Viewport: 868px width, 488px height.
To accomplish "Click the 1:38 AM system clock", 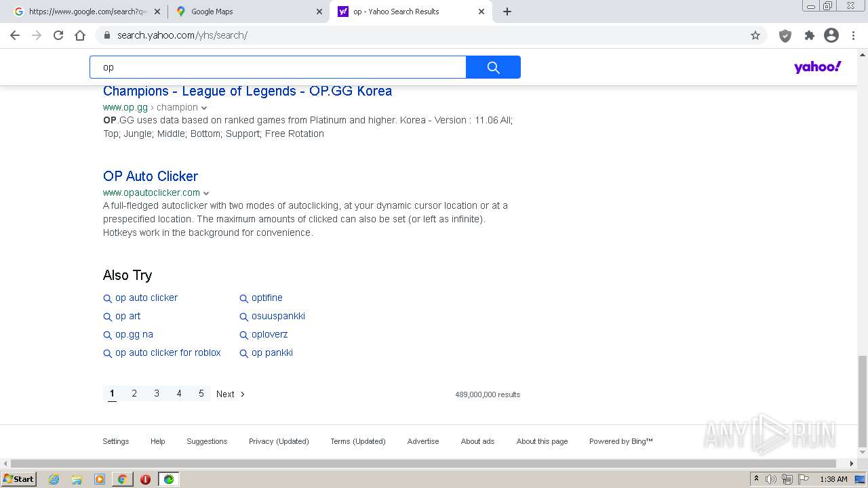I will [x=833, y=479].
